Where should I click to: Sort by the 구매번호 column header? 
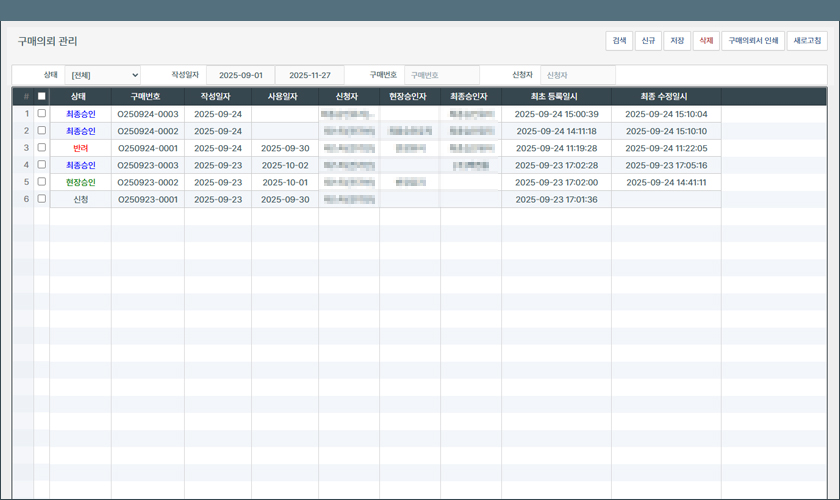(148, 97)
